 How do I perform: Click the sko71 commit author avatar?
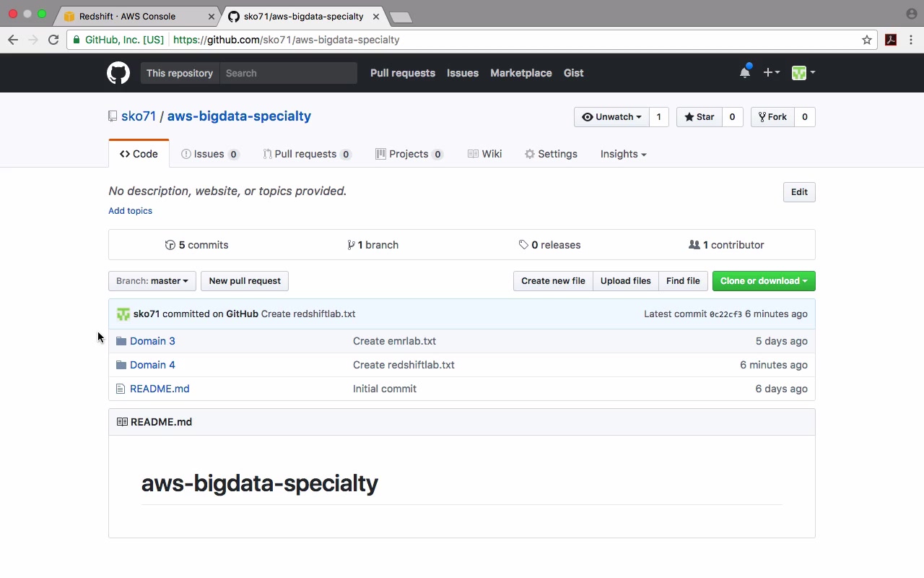coord(123,314)
